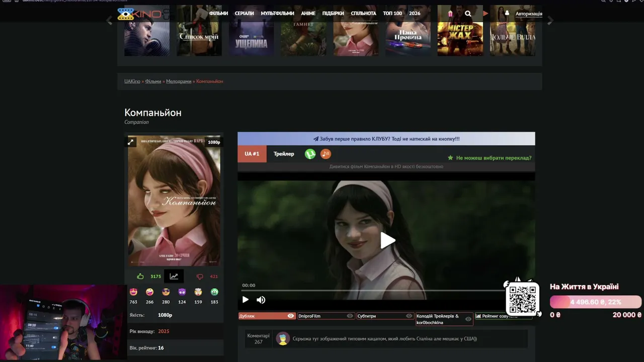The height and width of the screenshot is (362, 644).
Task: Select the Дубляж voiceover option
Action: [x=267, y=316]
